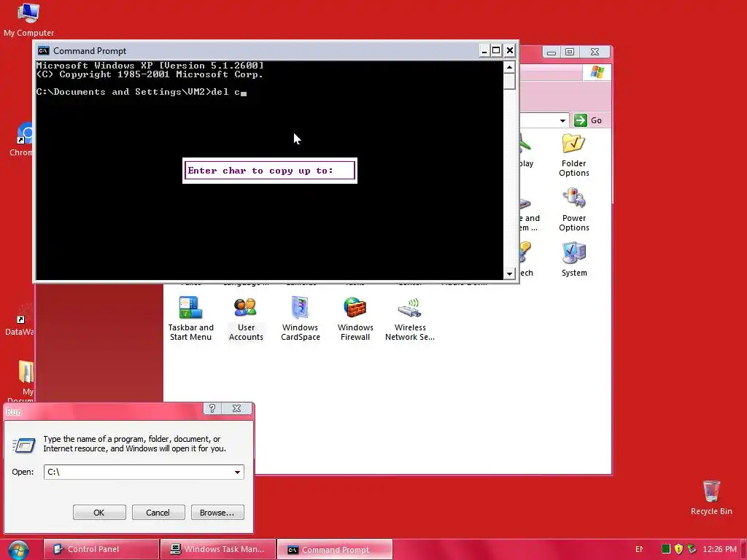The image size is (747, 560).
Task: Click the language indicator in the tray
Action: point(639,549)
